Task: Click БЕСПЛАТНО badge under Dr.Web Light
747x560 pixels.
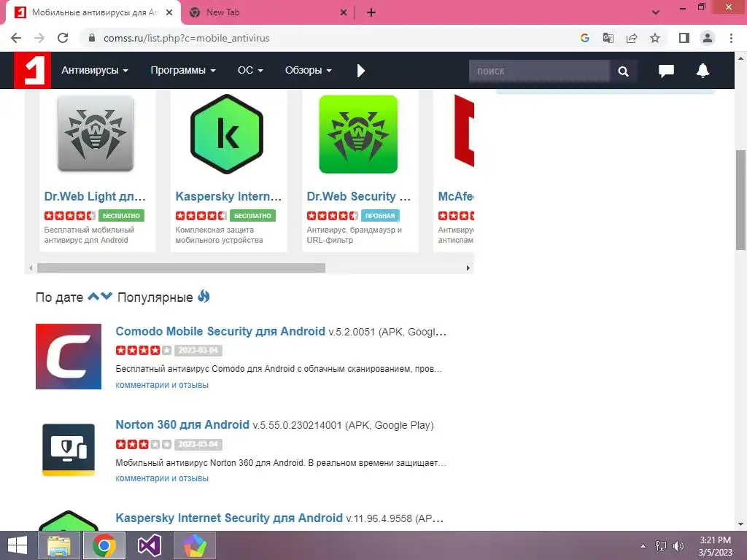Action: click(x=122, y=216)
